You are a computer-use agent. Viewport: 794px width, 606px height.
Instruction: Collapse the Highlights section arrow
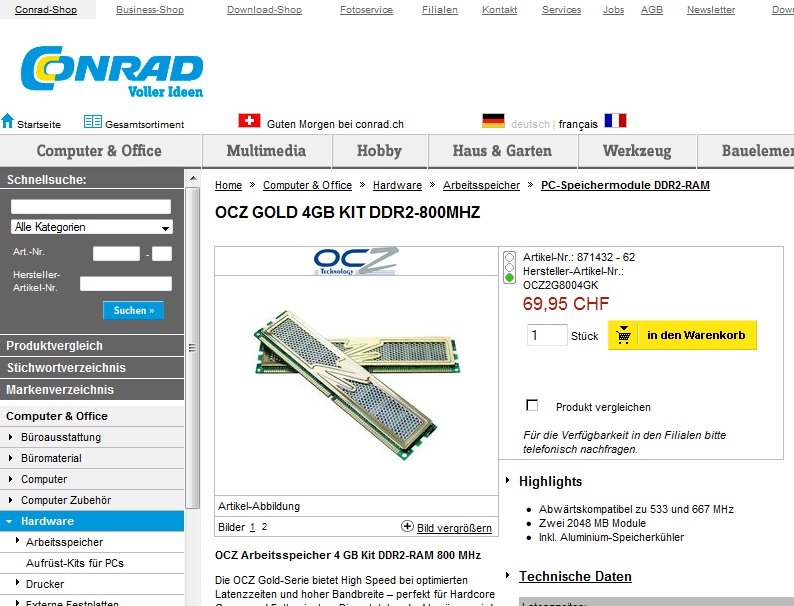point(507,480)
